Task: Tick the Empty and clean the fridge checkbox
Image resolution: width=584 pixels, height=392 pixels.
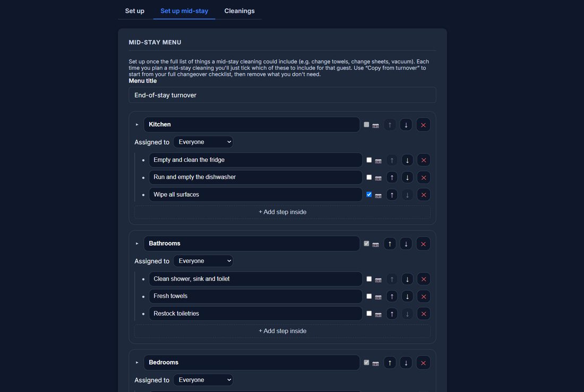Action: click(369, 160)
